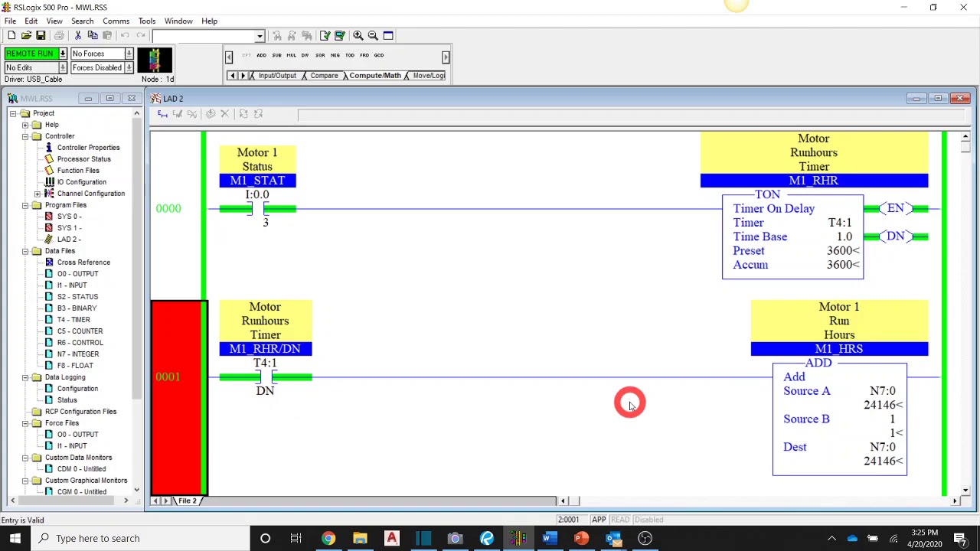Image resolution: width=980 pixels, height=551 pixels.
Task: Click the DIV instruction in the palette
Action: click(305, 55)
